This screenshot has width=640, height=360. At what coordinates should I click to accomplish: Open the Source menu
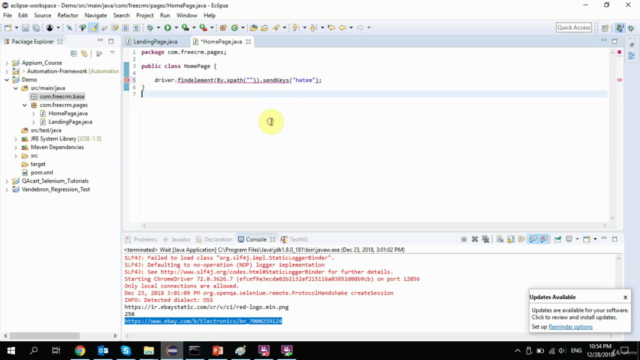click(x=42, y=16)
